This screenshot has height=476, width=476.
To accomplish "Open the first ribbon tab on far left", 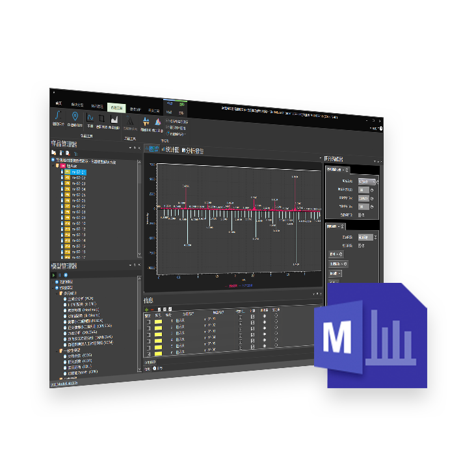I will pyautogui.click(x=59, y=103).
